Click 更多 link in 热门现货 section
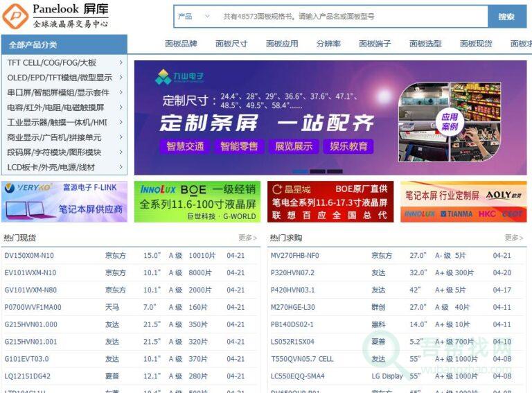 (247, 238)
